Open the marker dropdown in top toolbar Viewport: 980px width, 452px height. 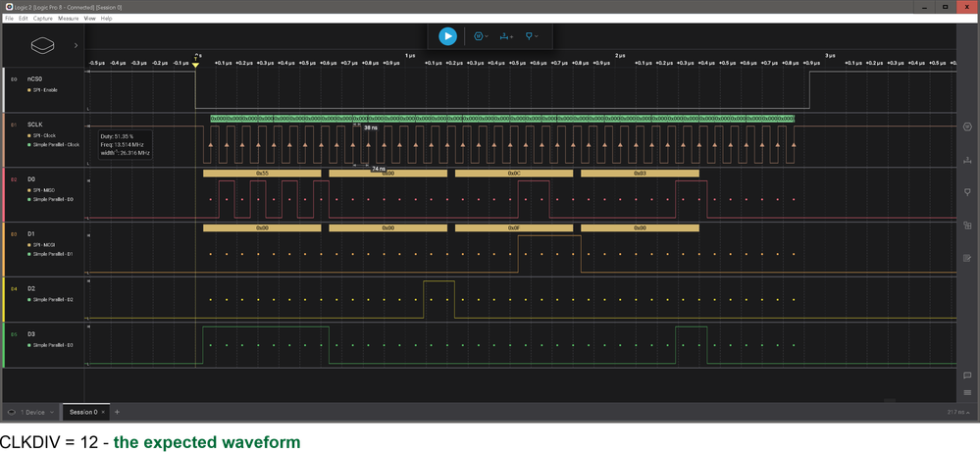[532, 36]
